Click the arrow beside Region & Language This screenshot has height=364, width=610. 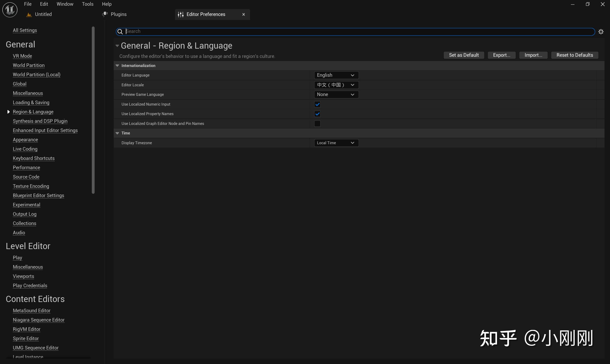(x=8, y=112)
